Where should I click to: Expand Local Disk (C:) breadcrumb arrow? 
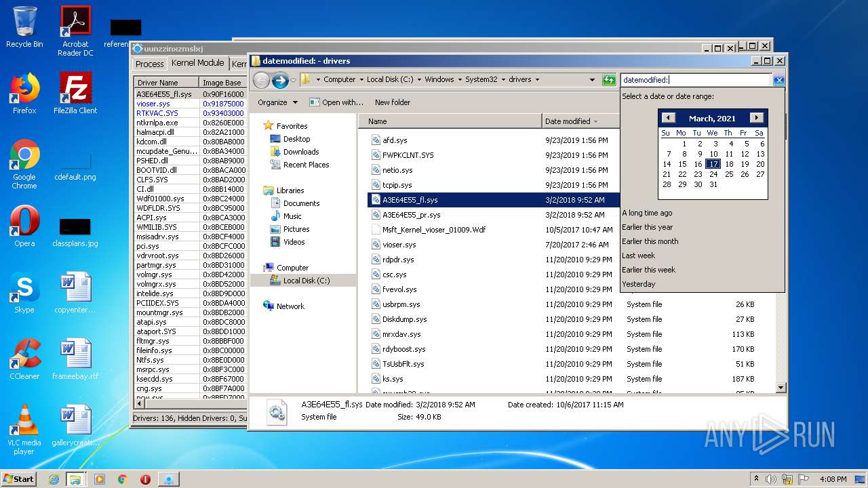coord(419,80)
